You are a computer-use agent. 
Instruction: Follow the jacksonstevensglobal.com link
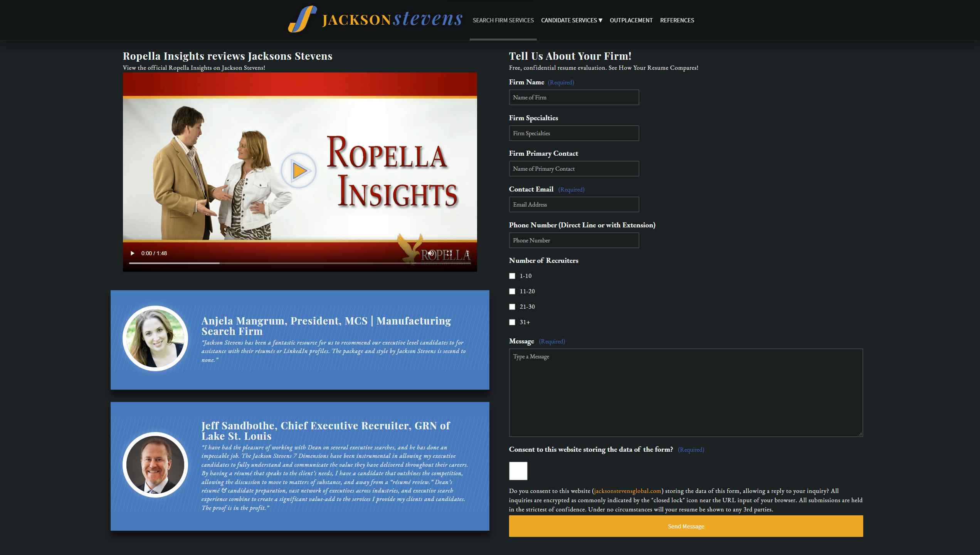click(x=627, y=491)
